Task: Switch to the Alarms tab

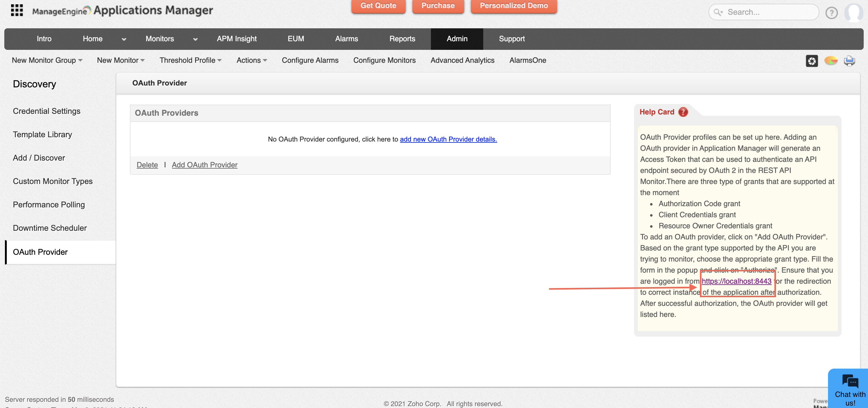Action: (x=346, y=39)
